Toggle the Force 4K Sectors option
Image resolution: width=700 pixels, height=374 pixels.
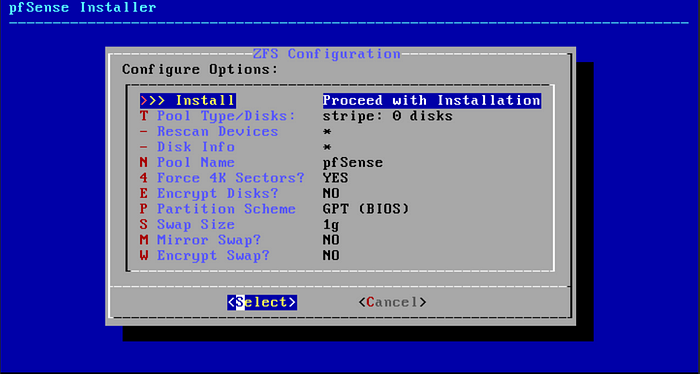(222, 178)
